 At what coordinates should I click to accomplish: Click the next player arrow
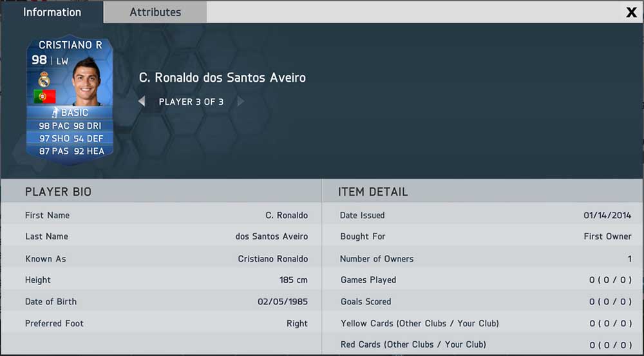click(241, 102)
